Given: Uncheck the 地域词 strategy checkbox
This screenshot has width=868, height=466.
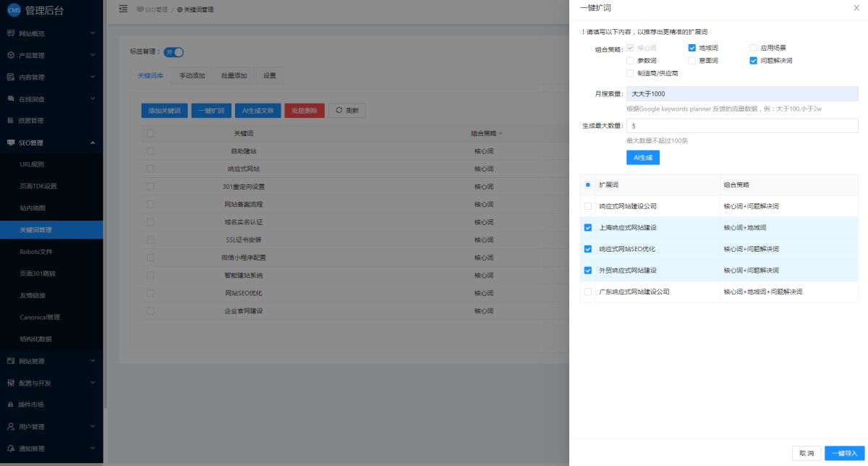Looking at the screenshot, I should coord(692,48).
